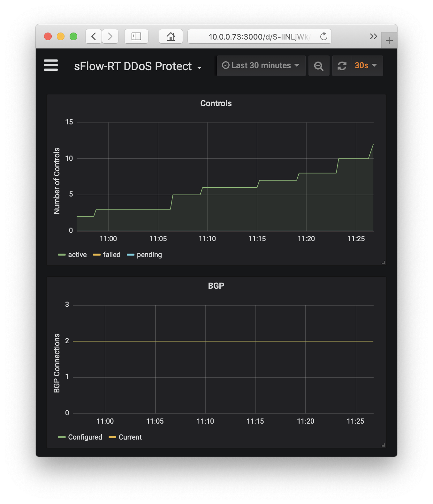This screenshot has width=433, height=504.
Task: Click the zoom out time range icon
Action: (319, 66)
